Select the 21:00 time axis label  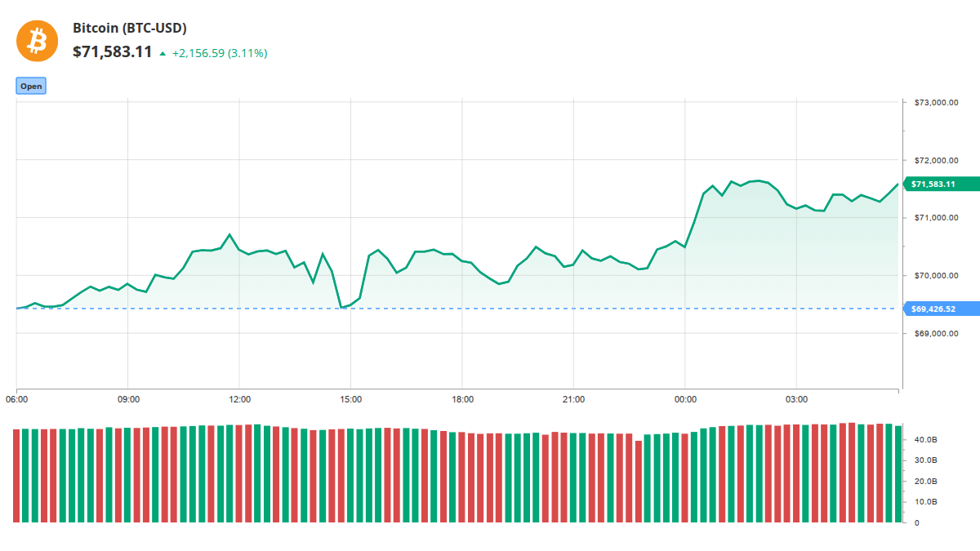(x=574, y=399)
